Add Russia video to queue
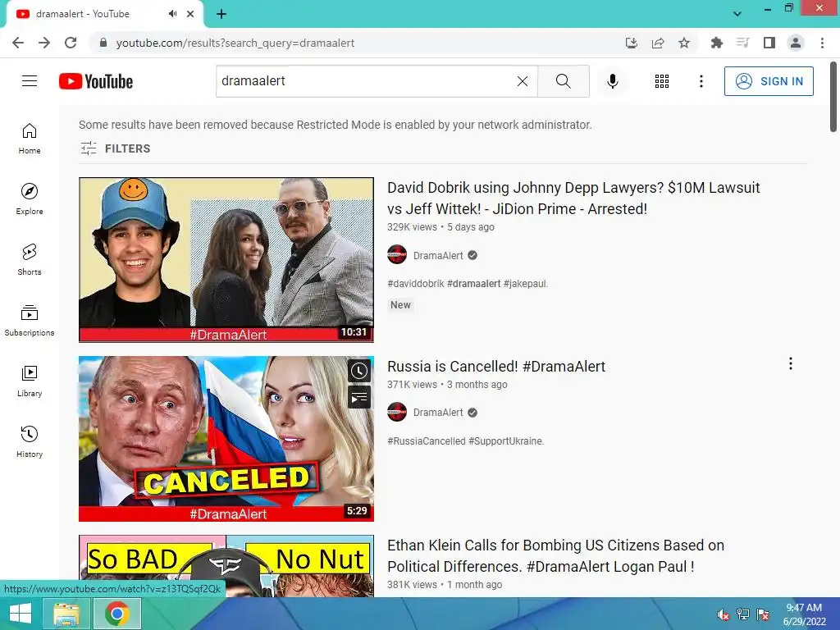 (359, 397)
